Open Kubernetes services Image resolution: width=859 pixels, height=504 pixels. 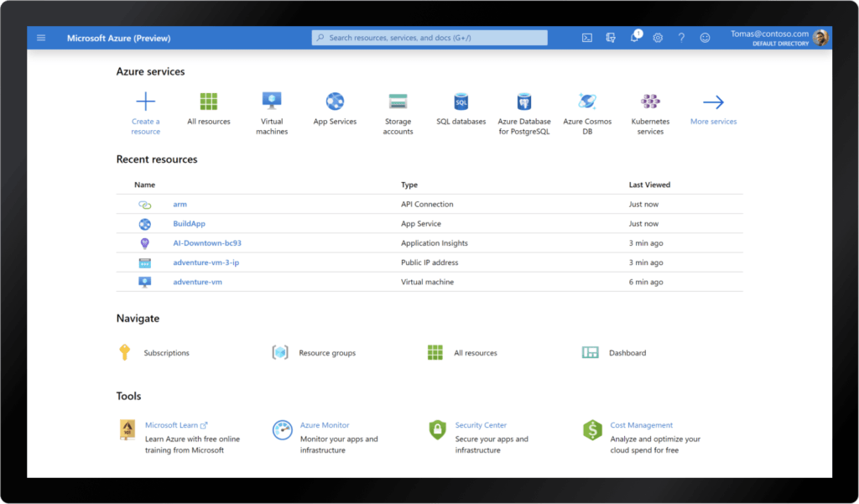point(650,101)
